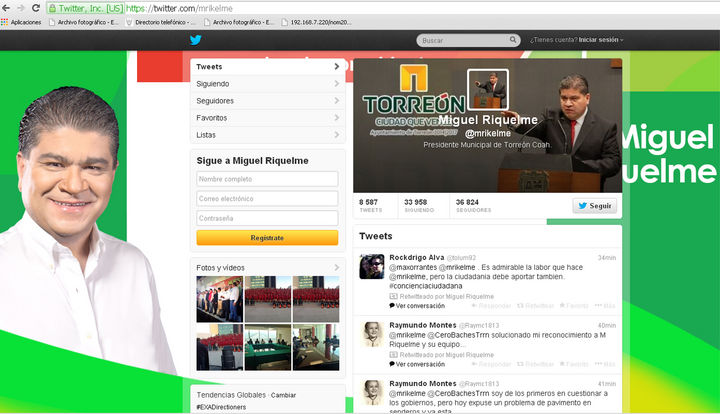Viewport: 720px width, 414px height.
Task: Click the browser back arrow
Action: tap(7, 7)
